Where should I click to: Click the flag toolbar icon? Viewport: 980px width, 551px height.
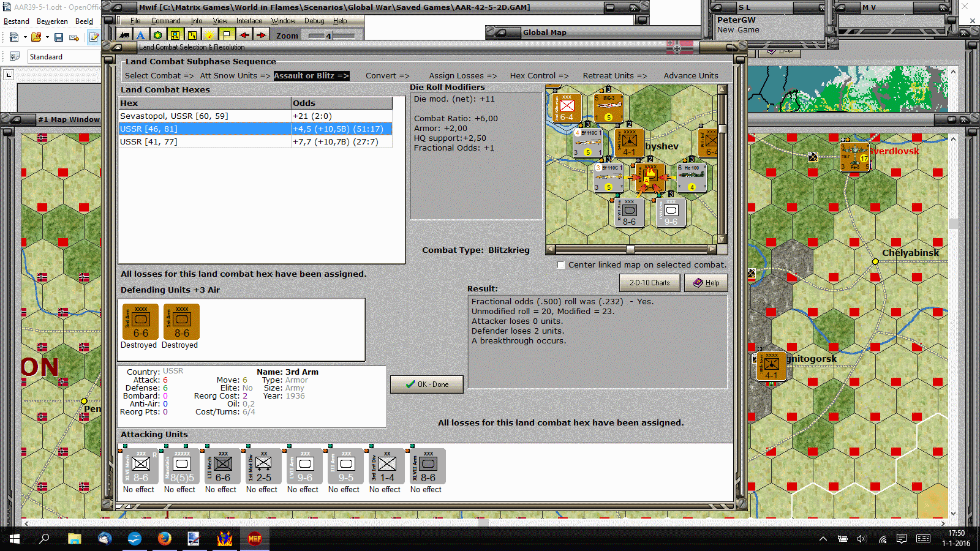[x=227, y=35]
